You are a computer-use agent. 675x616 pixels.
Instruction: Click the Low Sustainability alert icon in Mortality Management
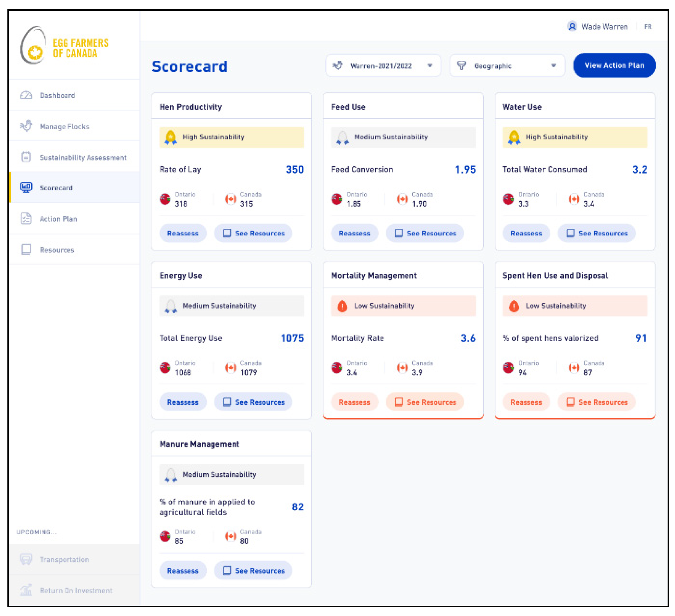(342, 306)
